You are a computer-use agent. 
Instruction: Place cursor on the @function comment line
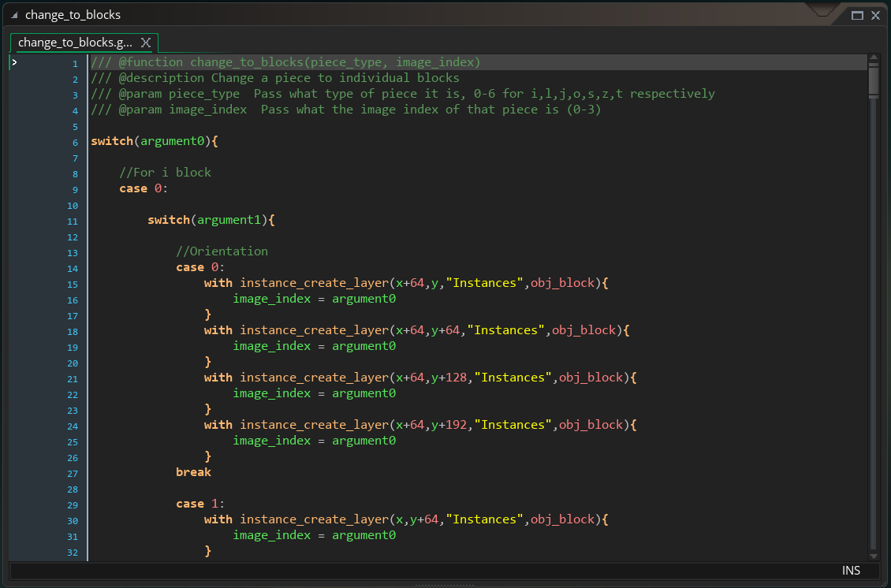[x=285, y=62]
